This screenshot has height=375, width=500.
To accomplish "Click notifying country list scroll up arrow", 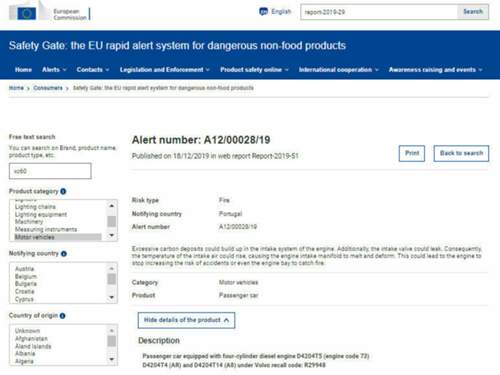I will pos(112,268).
